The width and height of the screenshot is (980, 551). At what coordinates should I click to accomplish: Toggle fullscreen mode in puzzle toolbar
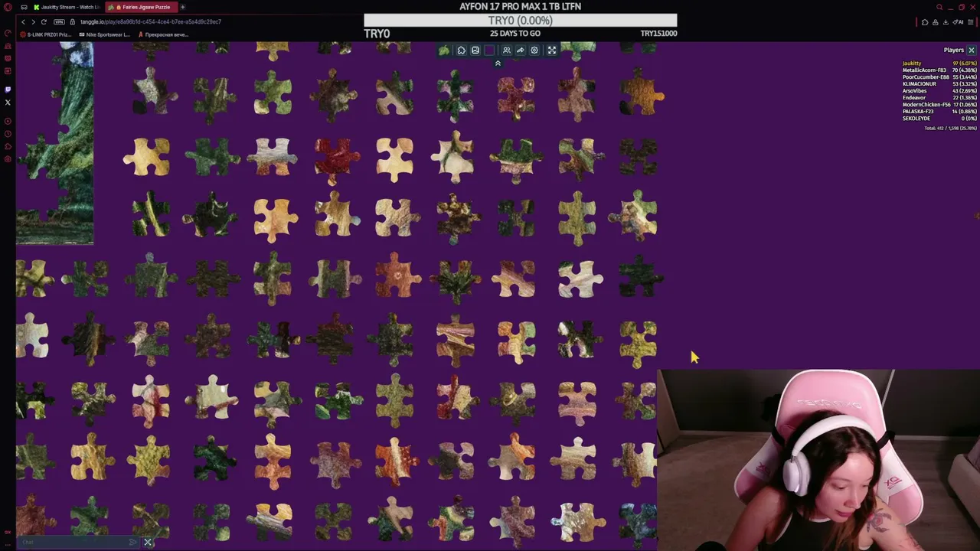[551, 51]
